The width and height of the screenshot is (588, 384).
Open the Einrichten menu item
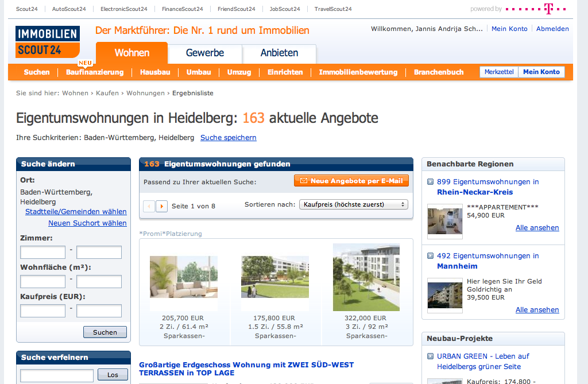[x=285, y=72]
